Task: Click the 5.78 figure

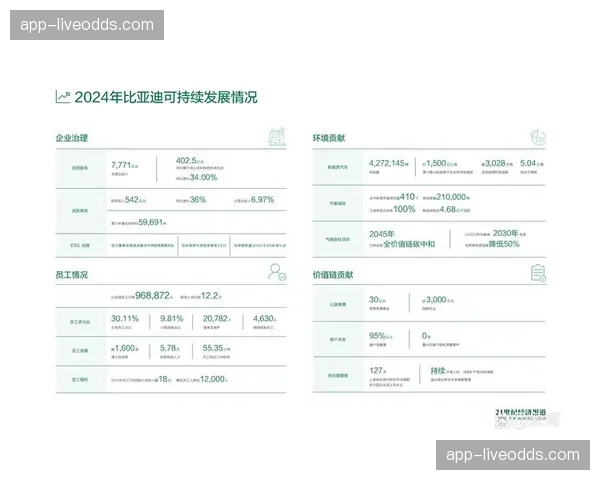Action: pos(168,348)
